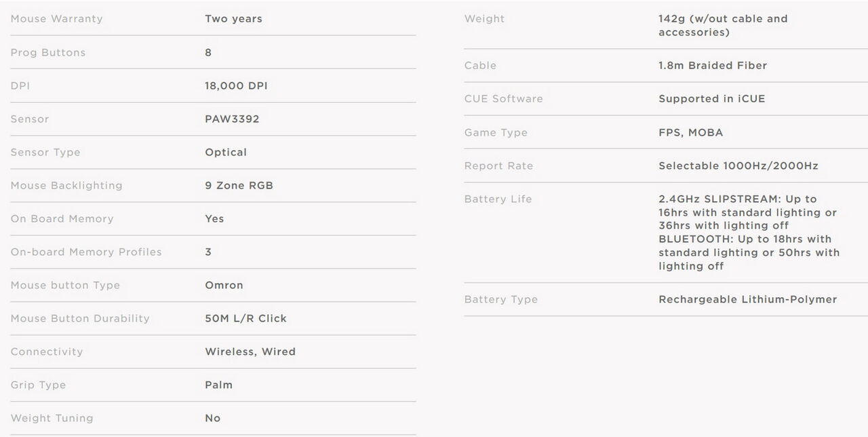
Task: Click the "Supported in iCUE" text
Action: pyautogui.click(x=711, y=98)
